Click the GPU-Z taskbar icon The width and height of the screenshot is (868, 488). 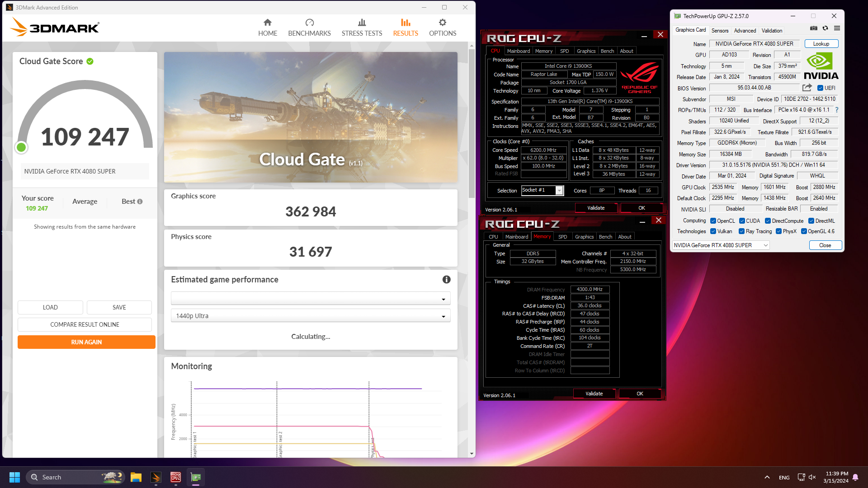pos(196,477)
